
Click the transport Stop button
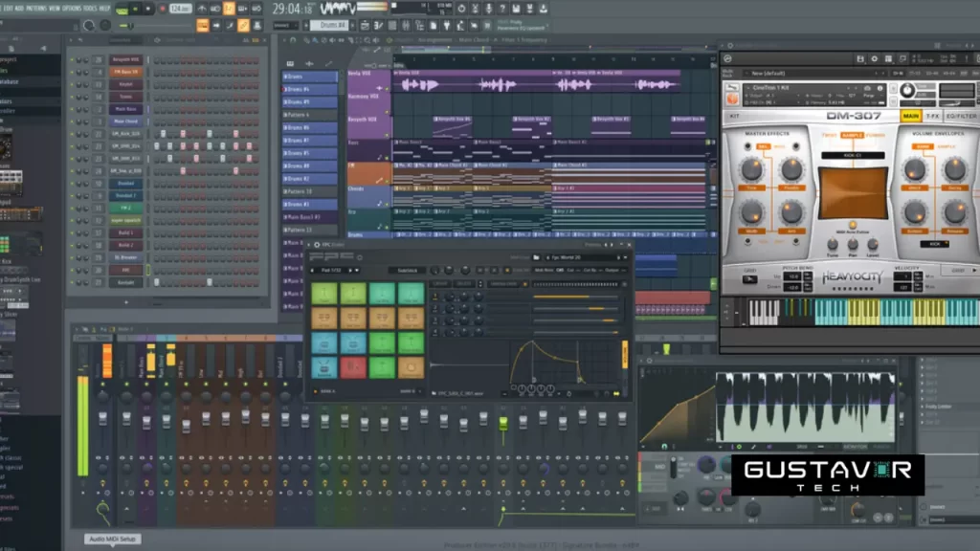(x=148, y=9)
